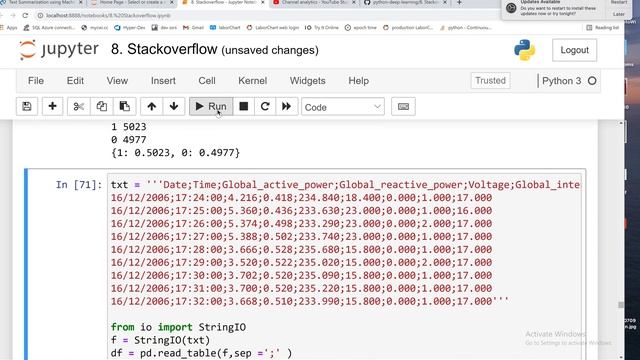Click the unsaved changes status text
The width and height of the screenshot is (640, 360).
[x=270, y=50]
